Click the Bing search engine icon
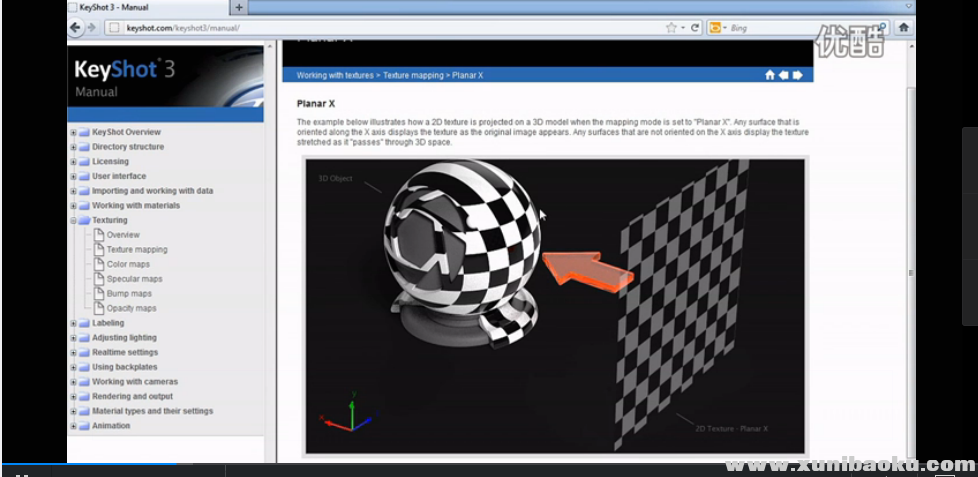 (x=716, y=28)
